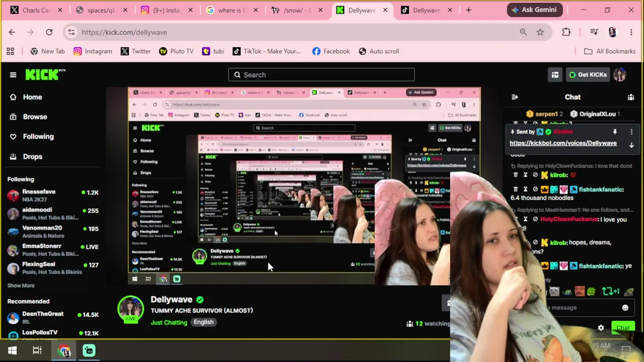The height and width of the screenshot is (362, 644).
Task: Open the Chrome profile avatar
Action: (x=612, y=32)
